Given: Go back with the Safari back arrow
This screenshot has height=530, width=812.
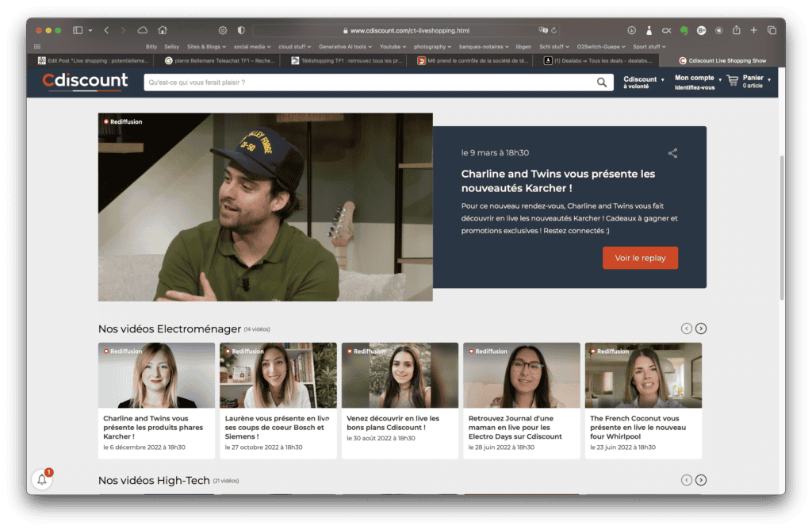Looking at the screenshot, I should point(106,30).
